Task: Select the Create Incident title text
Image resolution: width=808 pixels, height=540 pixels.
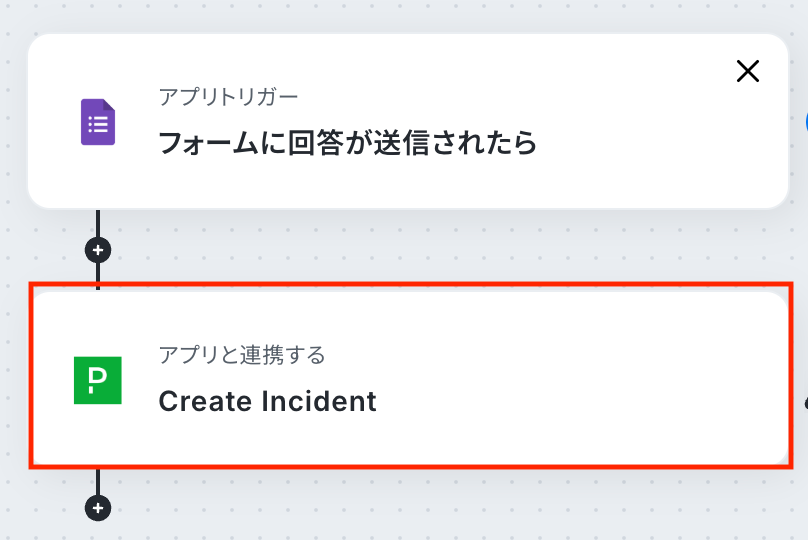Action: [267, 401]
